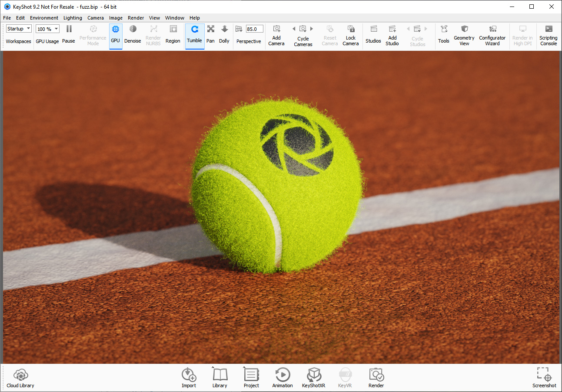Viewport: 562px width, 392px height.
Task: Open the Edit menu
Action: coord(20,18)
